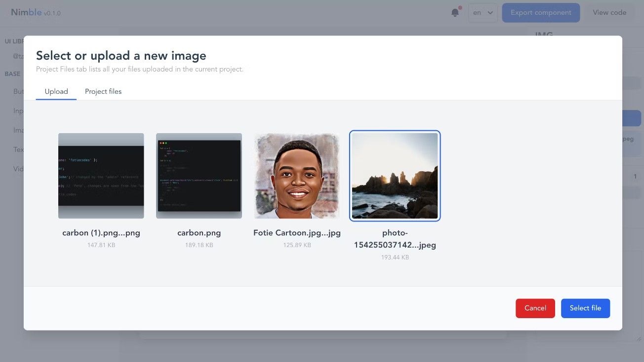Cancel the image selection dialog
The height and width of the screenshot is (362, 644).
point(535,308)
